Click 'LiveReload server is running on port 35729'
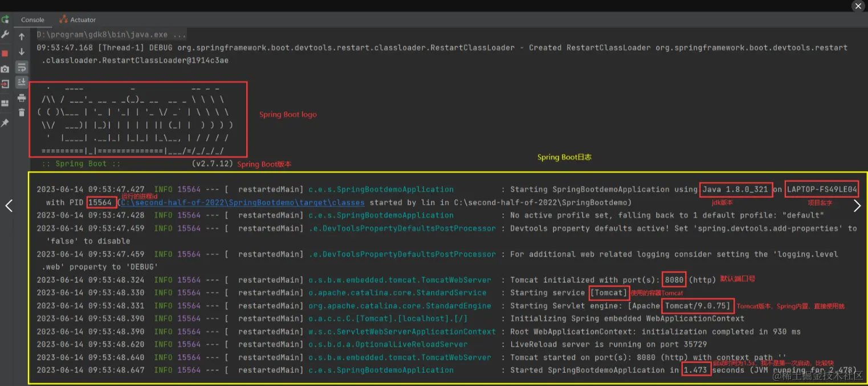This screenshot has height=386, width=868. pyautogui.click(x=609, y=344)
